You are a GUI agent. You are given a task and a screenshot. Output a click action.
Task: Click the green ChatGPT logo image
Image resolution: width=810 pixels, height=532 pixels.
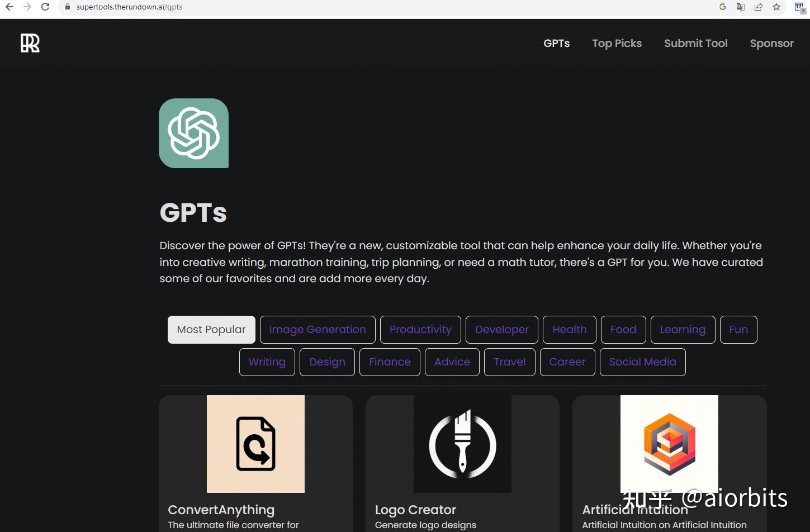coord(193,133)
